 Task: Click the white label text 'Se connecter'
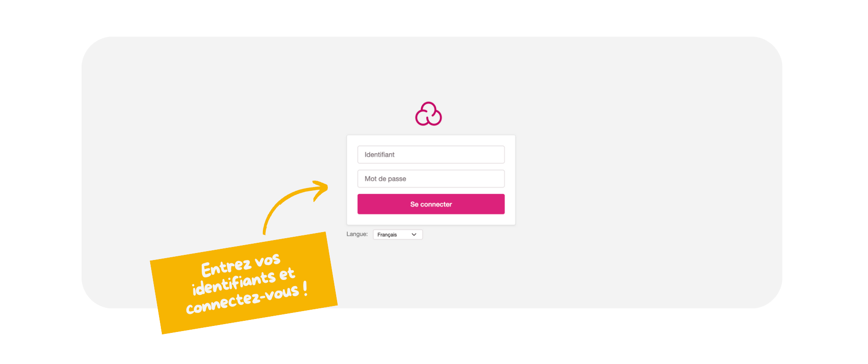(x=431, y=204)
